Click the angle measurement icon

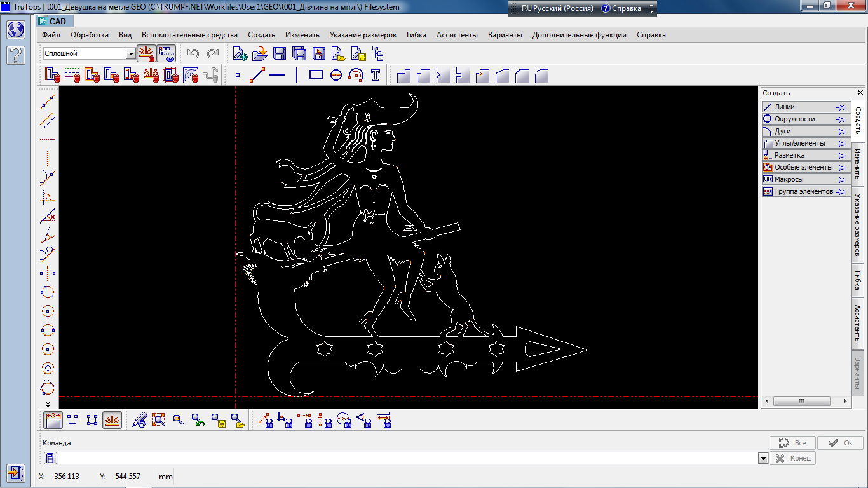click(364, 420)
